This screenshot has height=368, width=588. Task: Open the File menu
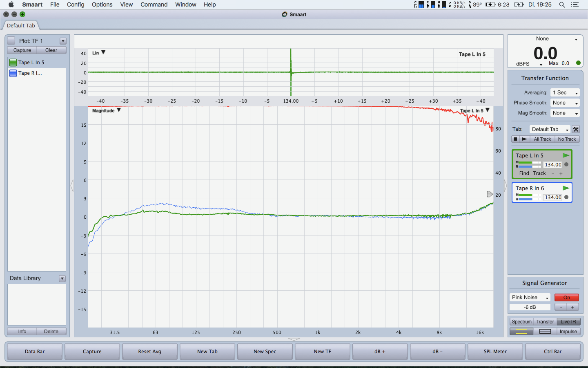[x=55, y=4]
